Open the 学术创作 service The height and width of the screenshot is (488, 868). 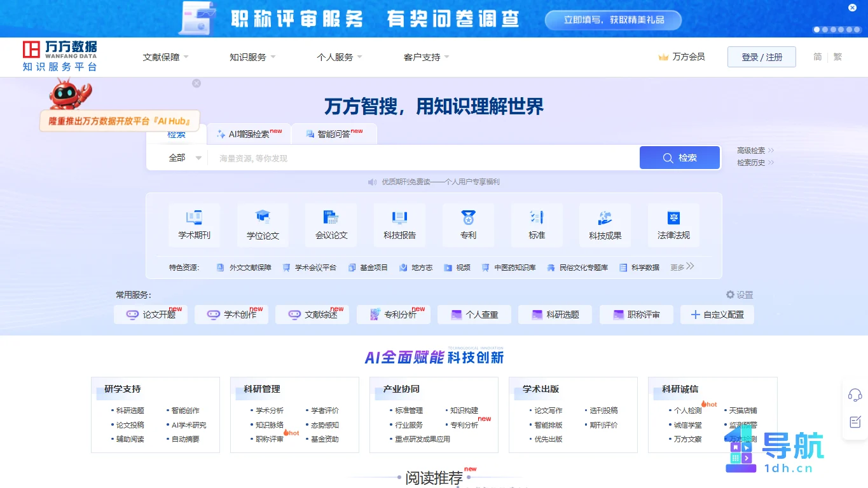tap(231, 315)
